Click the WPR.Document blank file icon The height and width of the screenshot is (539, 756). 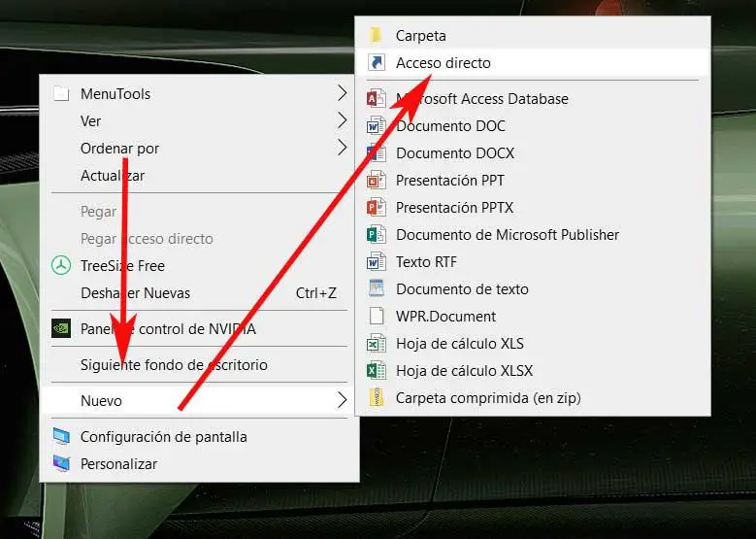(x=377, y=316)
